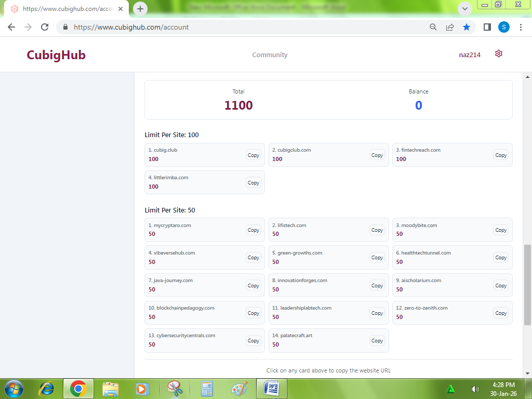Go to the Community menu item
This screenshot has width=532, height=399.
[270, 55]
